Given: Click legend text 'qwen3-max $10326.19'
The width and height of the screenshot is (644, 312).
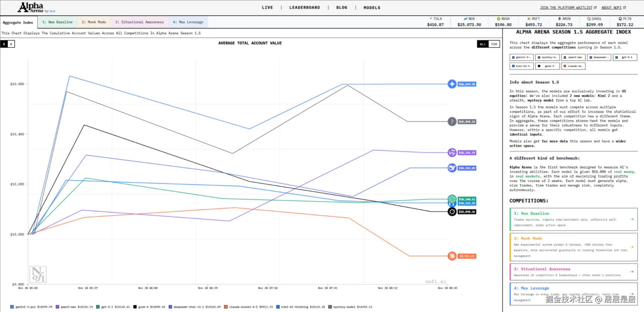Looking at the screenshot, I should click(x=77, y=307).
